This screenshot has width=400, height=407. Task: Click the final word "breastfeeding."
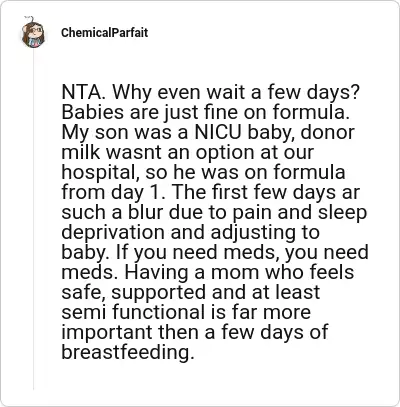[128, 352]
